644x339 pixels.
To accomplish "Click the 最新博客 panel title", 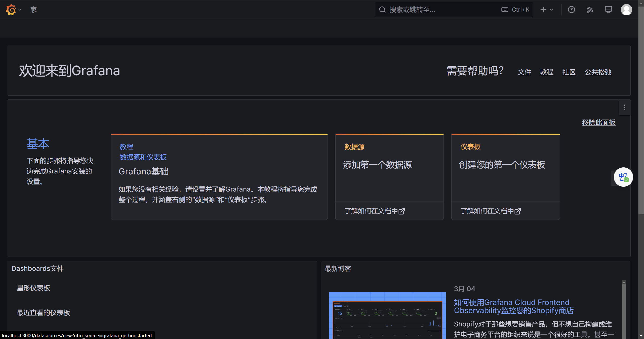I will 338,269.
